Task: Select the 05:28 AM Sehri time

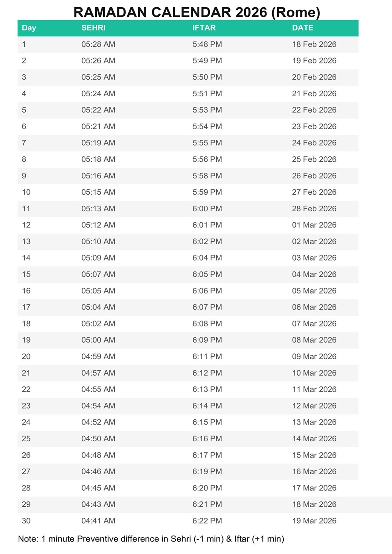Action: (98, 44)
